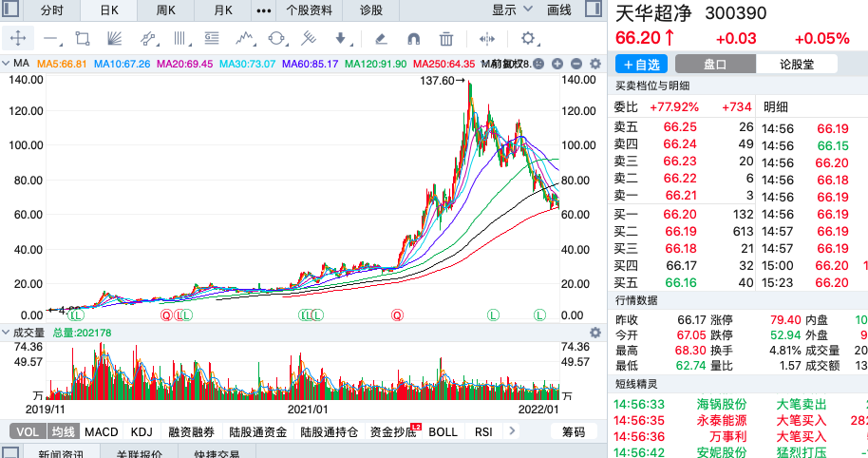Click the rightmost green L marker on chart

point(539,315)
